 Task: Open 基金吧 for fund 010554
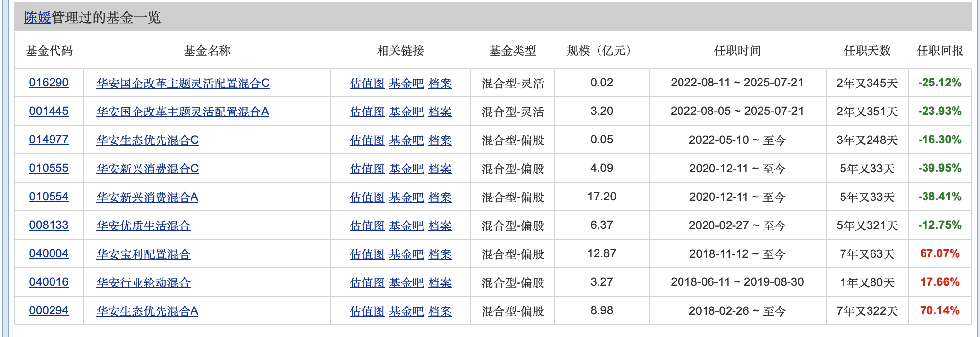pyautogui.click(x=406, y=197)
